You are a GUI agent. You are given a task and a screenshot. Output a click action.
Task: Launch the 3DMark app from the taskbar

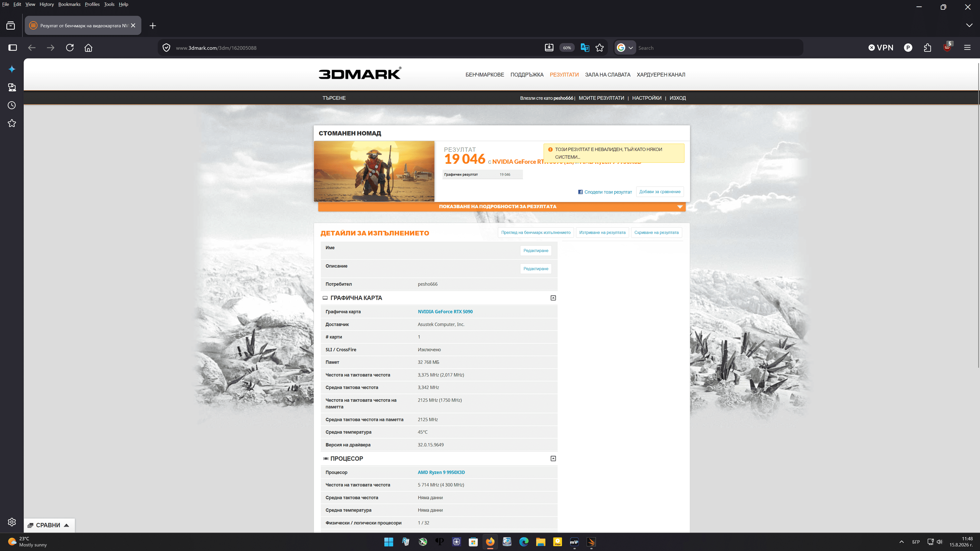(x=591, y=542)
